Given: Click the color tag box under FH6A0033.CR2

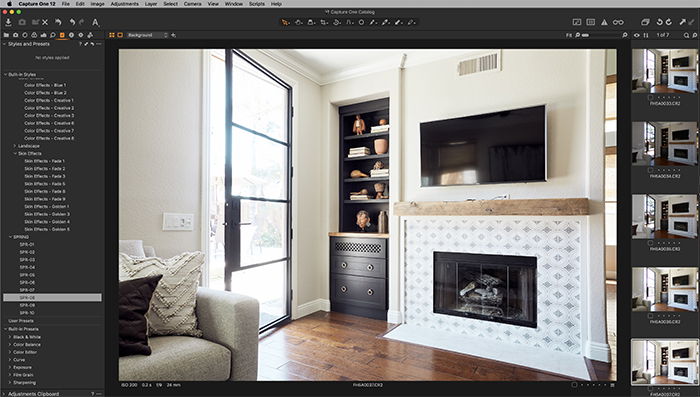Looking at the screenshot, I should tap(650, 97).
